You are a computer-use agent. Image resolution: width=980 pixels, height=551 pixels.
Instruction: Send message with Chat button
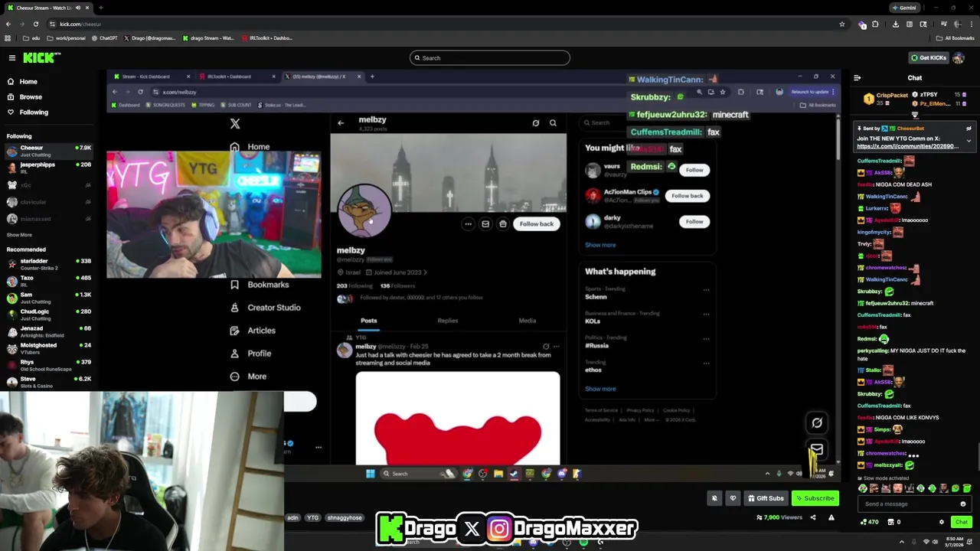click(962, 522)
